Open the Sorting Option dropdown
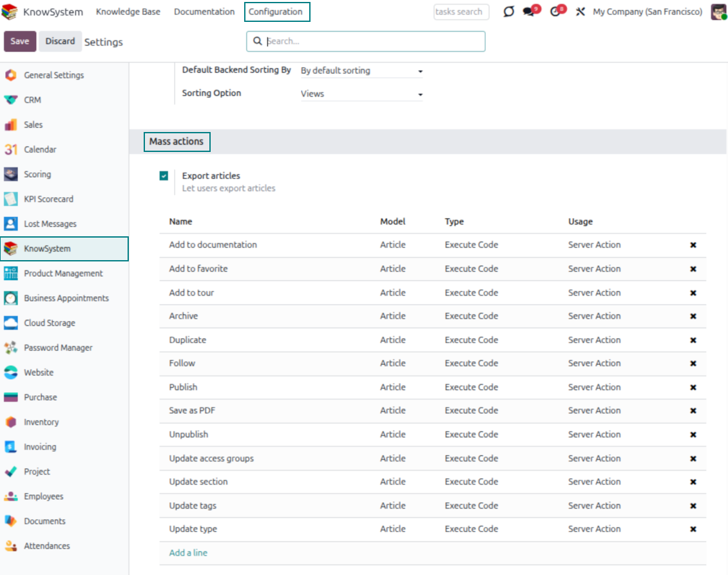Image resolution: width=728 pixels, height=575 pixels. click(361, 94)
